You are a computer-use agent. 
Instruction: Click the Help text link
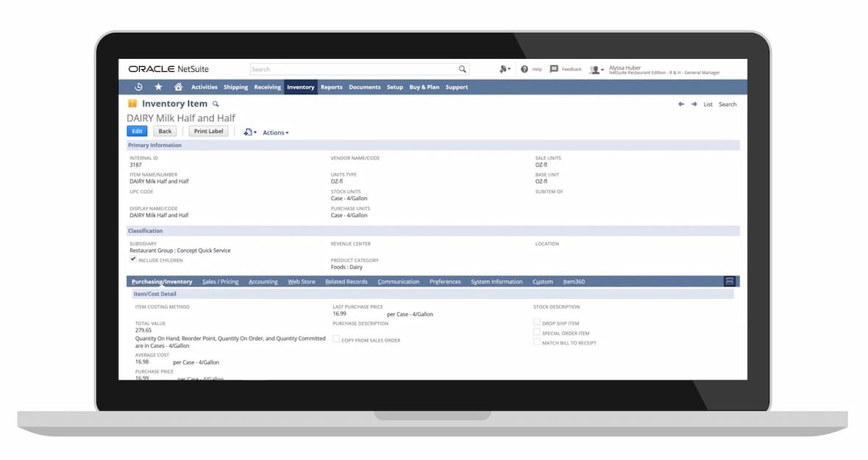click(537, 69)
